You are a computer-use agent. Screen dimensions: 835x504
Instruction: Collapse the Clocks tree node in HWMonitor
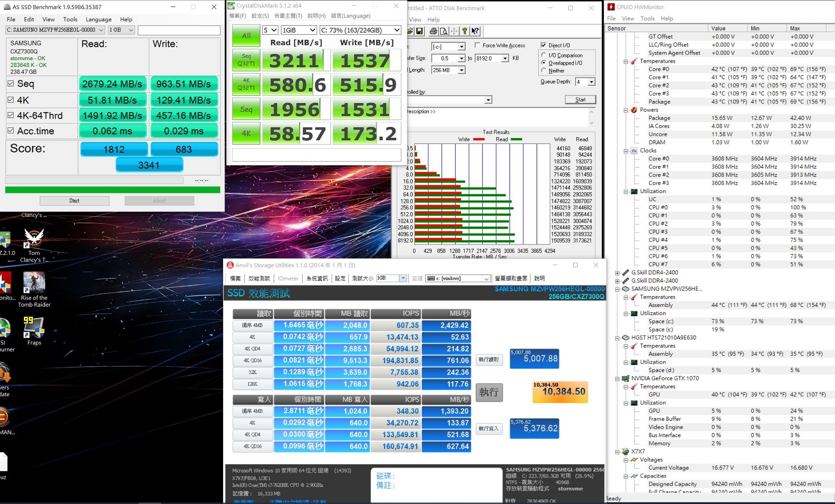pyautogui.click(x=626, y=151)
